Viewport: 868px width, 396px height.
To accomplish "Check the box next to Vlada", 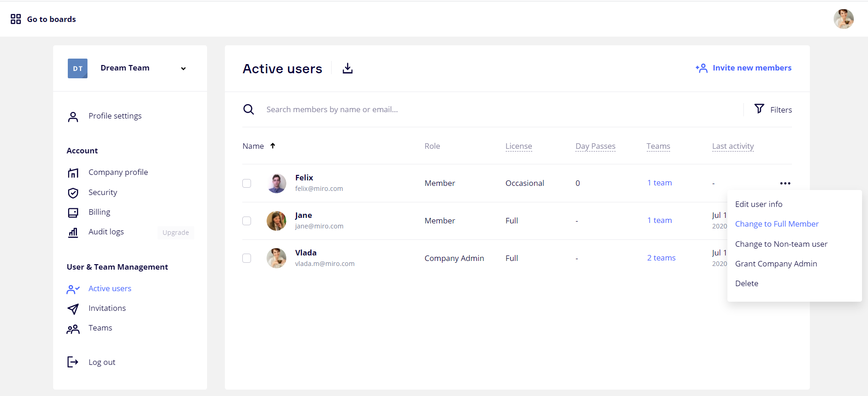I will point(246,258).
